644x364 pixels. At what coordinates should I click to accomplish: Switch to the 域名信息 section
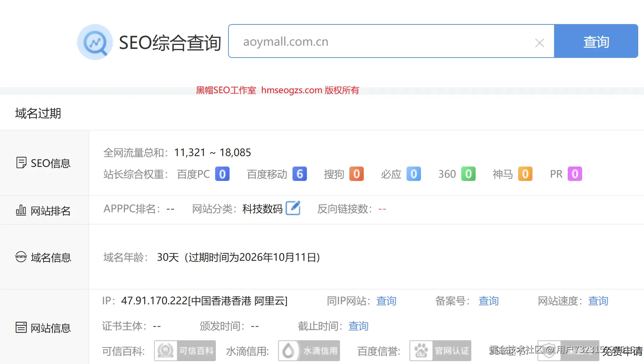click(x=50, y=257)
